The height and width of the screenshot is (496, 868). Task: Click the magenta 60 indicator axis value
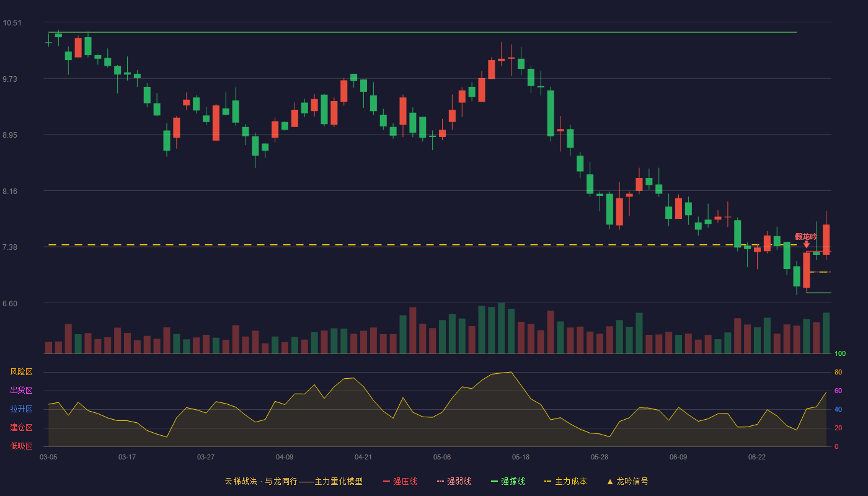pyautogui.click(x=838, y=391)
